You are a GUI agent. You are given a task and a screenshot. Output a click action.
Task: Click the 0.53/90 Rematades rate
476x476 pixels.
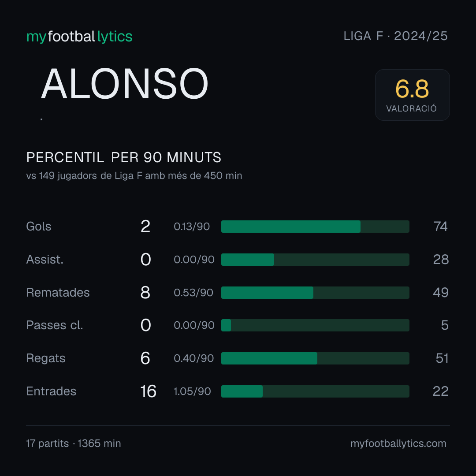click(x=193, y=293)
